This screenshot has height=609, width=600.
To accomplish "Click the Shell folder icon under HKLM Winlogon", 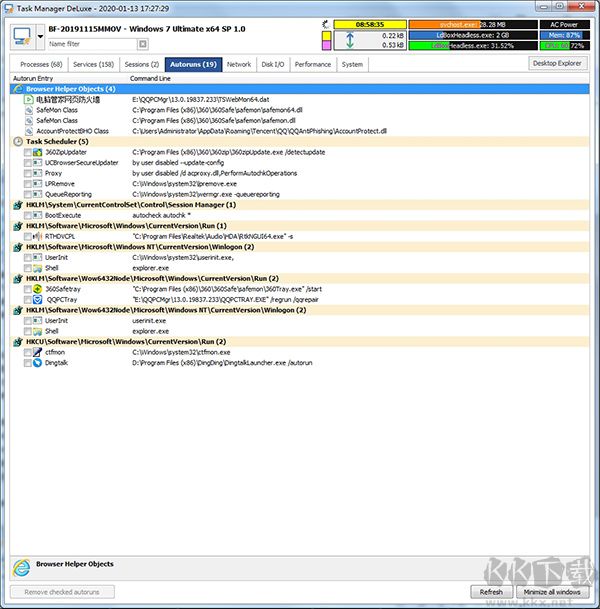I will click(37, 268).
